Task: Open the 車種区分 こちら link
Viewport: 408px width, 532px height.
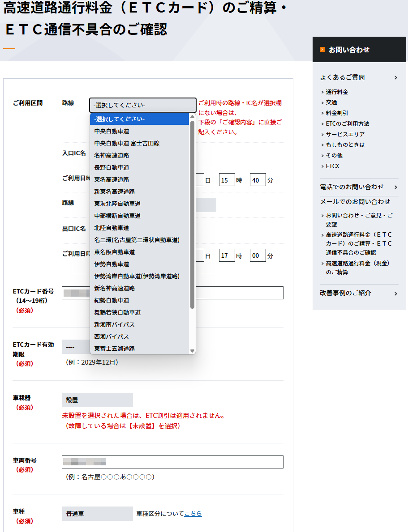Action: click(x=193, y=514)
